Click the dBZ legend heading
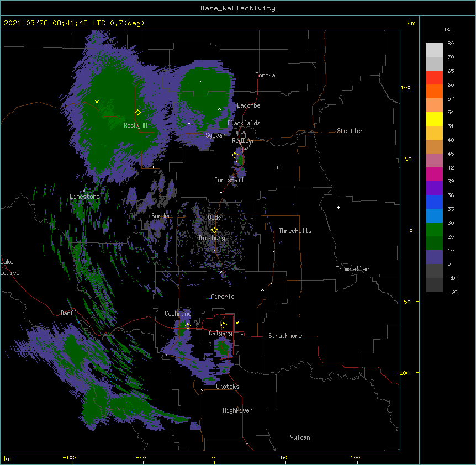 447,29
